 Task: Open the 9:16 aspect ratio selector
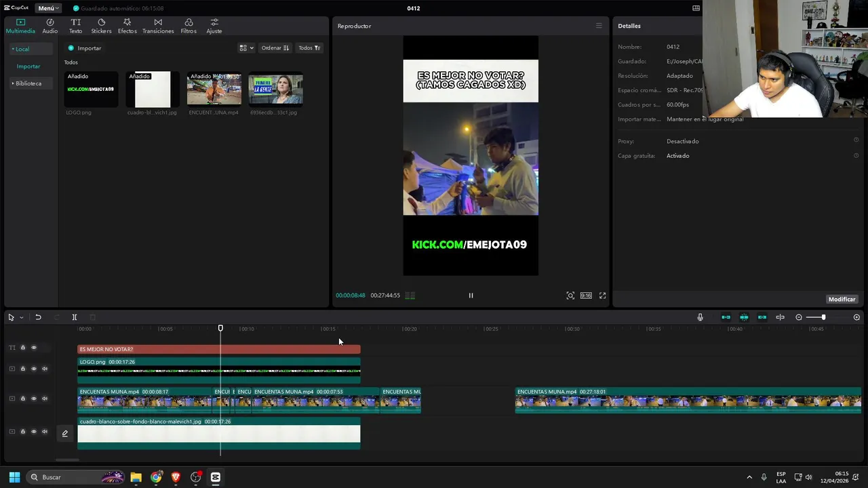586,296
